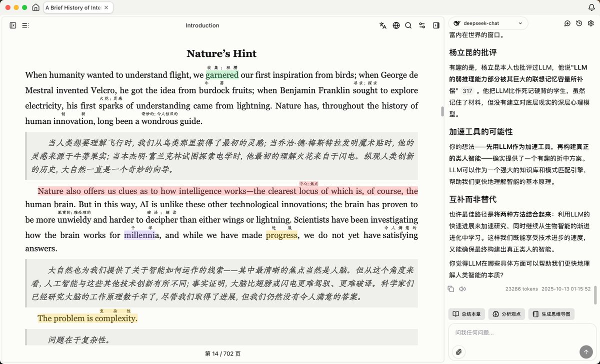
Task: Click the 总结本章 summarize chapter button
Action: coord(466,314)
